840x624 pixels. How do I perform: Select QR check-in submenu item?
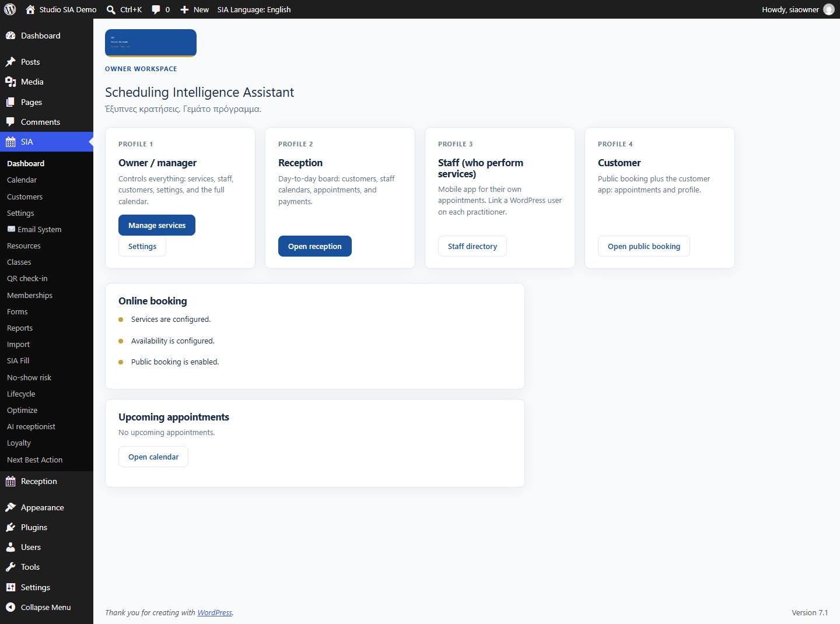pos(27,279)
